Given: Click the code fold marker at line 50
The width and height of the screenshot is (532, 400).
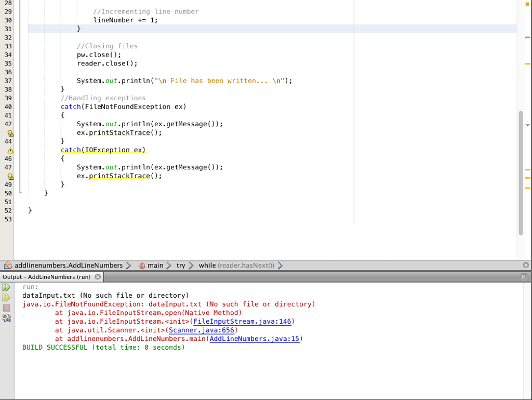Looking at the screenshot, I should 21,193.
